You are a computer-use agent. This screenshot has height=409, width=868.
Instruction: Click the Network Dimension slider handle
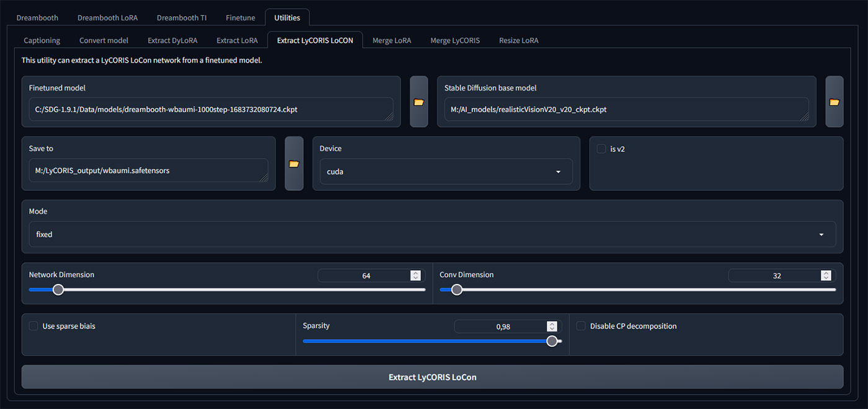point(58,289)
